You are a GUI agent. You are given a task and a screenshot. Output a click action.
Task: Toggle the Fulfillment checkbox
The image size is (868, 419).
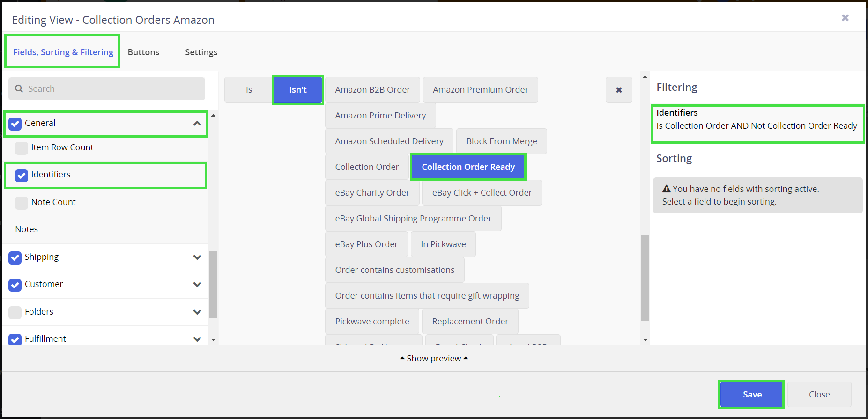pyautogui.click(x=15, y=339)
